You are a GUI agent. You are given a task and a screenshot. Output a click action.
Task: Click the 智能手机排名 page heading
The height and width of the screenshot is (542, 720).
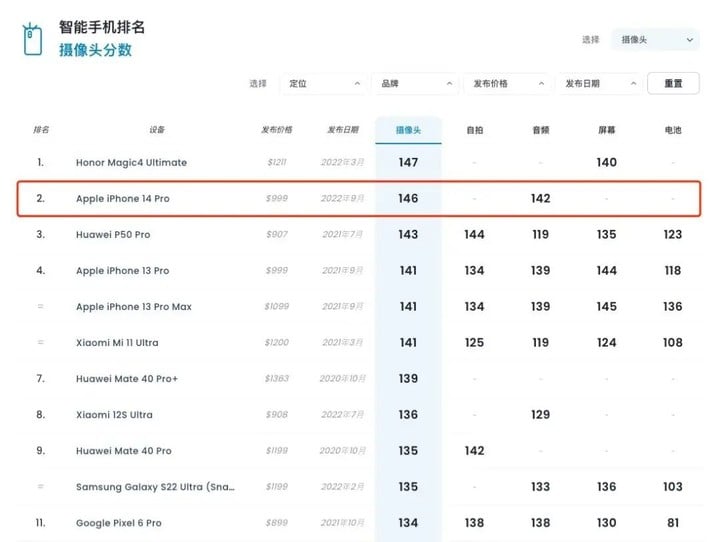pos(101,27)
